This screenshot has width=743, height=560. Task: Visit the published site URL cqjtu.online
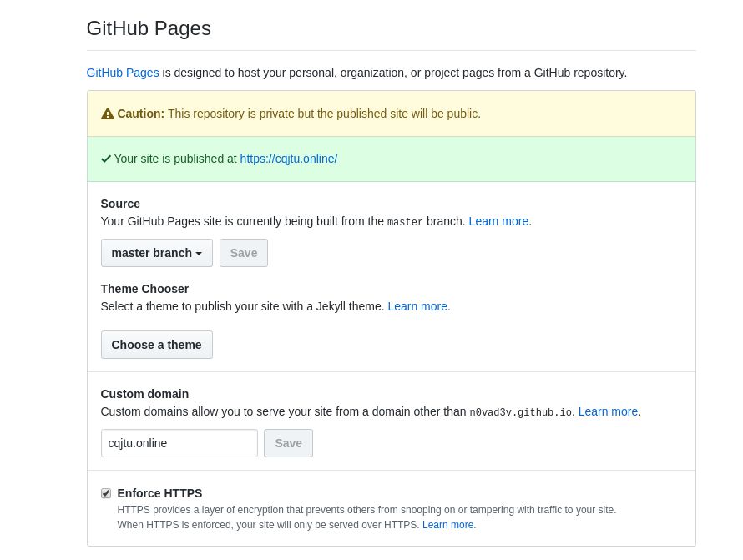tap(288, 159)
